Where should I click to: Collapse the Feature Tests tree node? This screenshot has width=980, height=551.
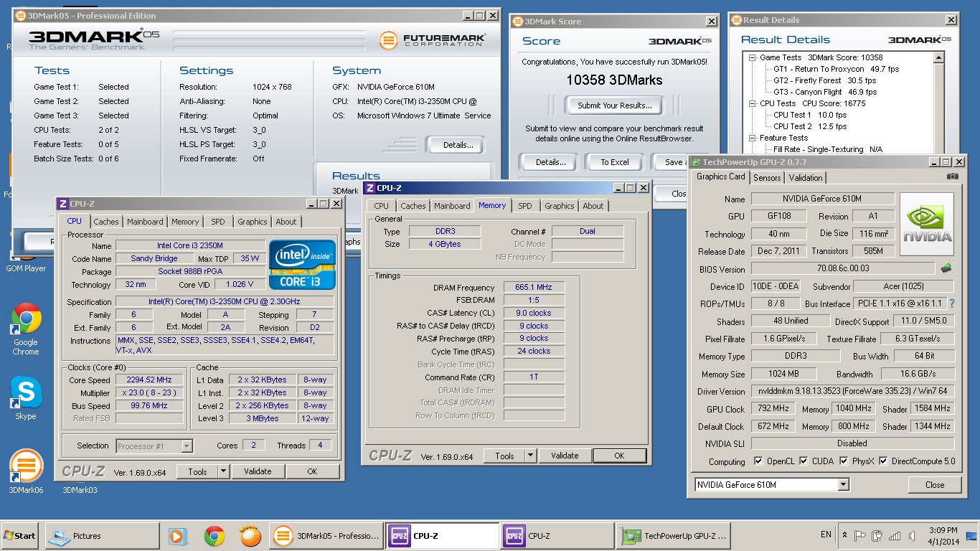752,138
